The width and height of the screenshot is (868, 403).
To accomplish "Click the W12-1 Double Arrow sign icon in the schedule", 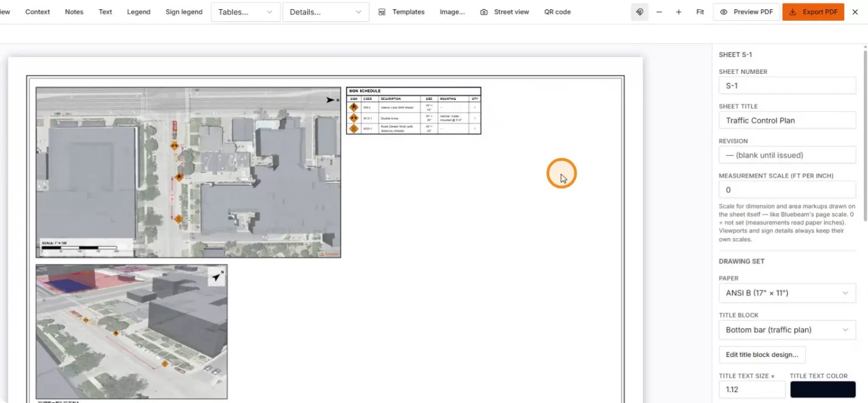I will (x=354, y=118).
